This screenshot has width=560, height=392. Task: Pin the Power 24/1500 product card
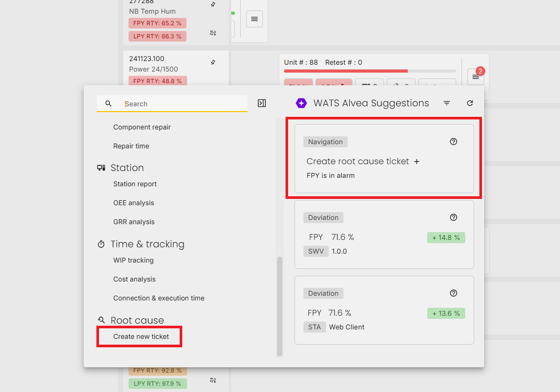[213, 63]
